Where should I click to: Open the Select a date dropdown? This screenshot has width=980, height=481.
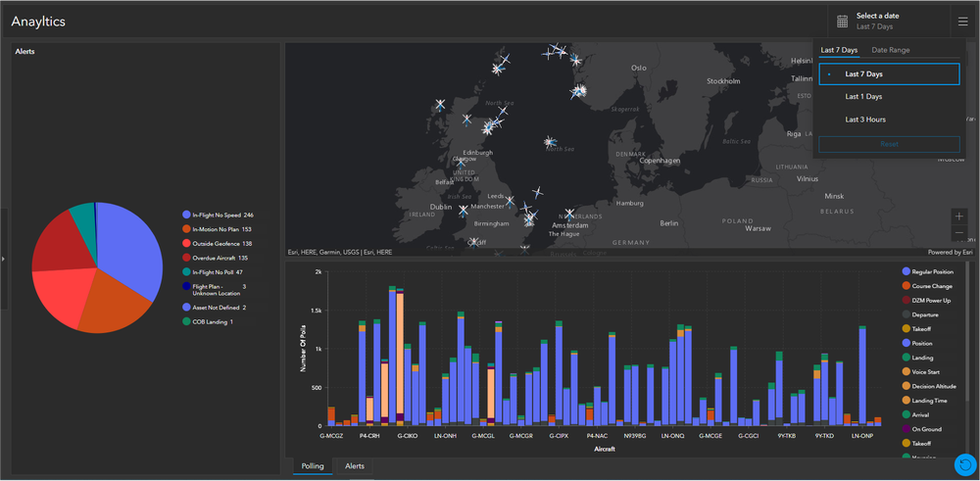pyautogui.click(x=874, y=22)
